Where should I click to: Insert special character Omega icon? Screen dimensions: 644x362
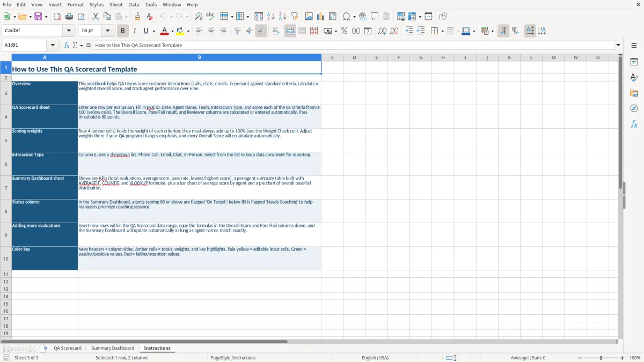(346, 17)
